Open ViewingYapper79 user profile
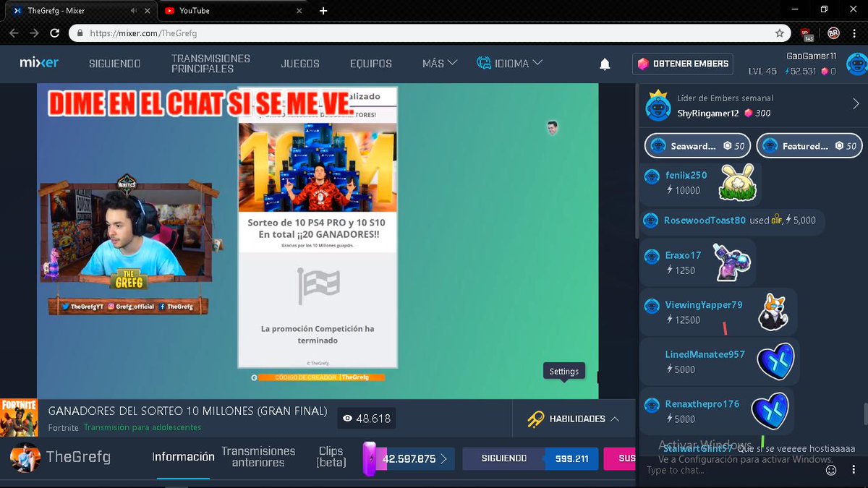 (x=704, y=305)
